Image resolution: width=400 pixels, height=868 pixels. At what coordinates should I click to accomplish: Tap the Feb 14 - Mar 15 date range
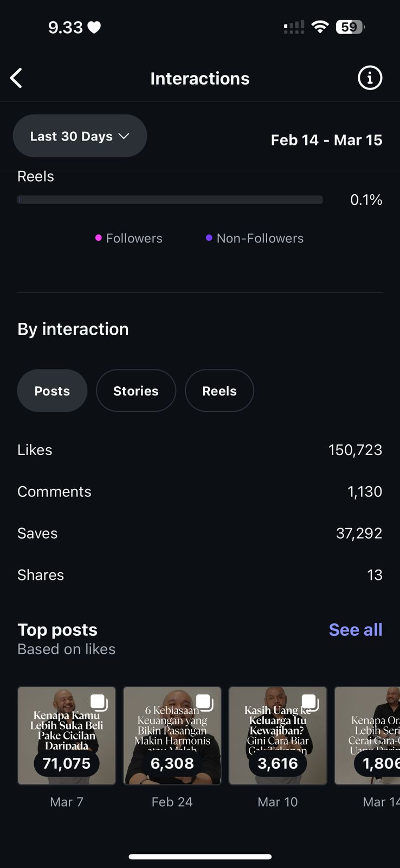click(326, 140)
